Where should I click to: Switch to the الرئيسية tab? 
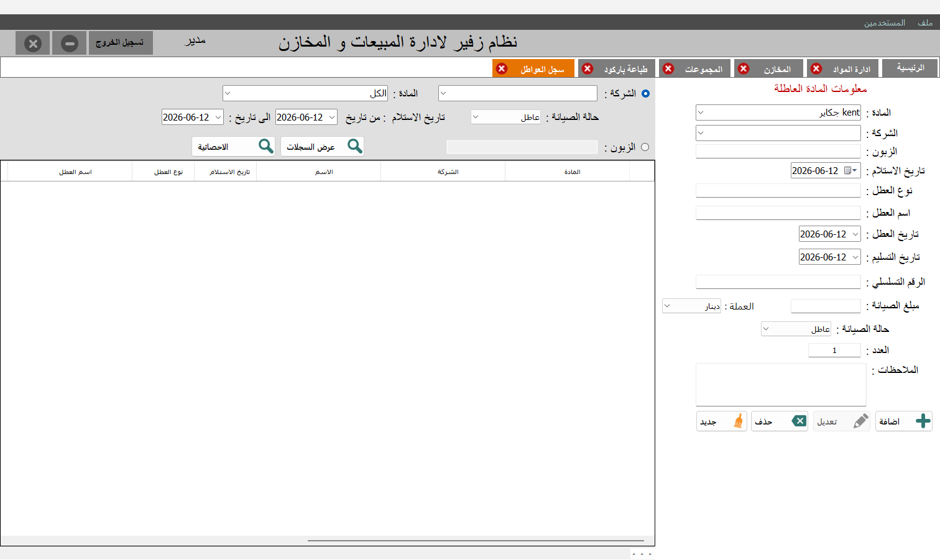(910, 68)
